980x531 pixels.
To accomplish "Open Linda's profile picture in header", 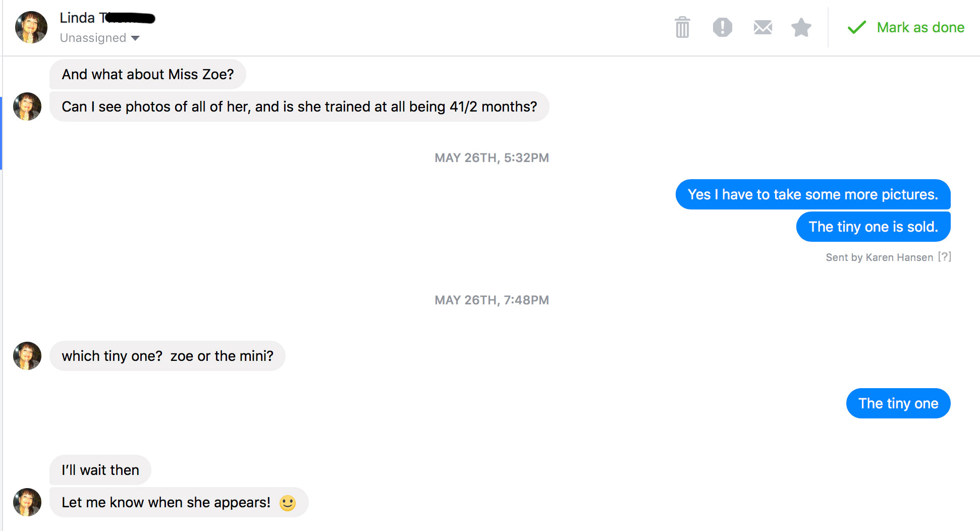I will click(31, 27).
